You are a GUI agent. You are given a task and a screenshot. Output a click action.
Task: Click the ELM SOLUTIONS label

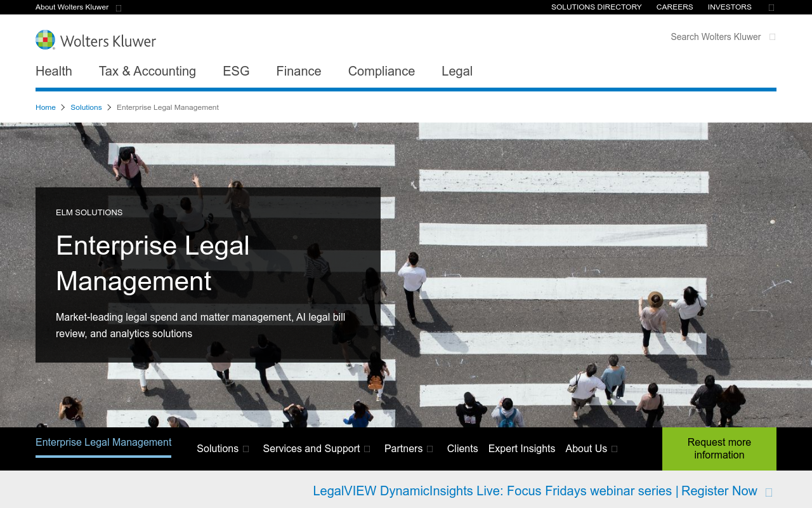(89, 212)
